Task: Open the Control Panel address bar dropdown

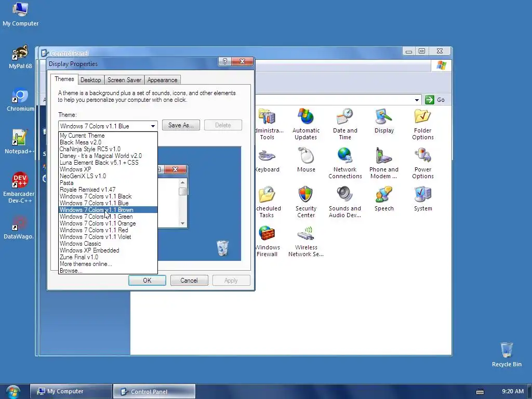Action: point(417,100)
